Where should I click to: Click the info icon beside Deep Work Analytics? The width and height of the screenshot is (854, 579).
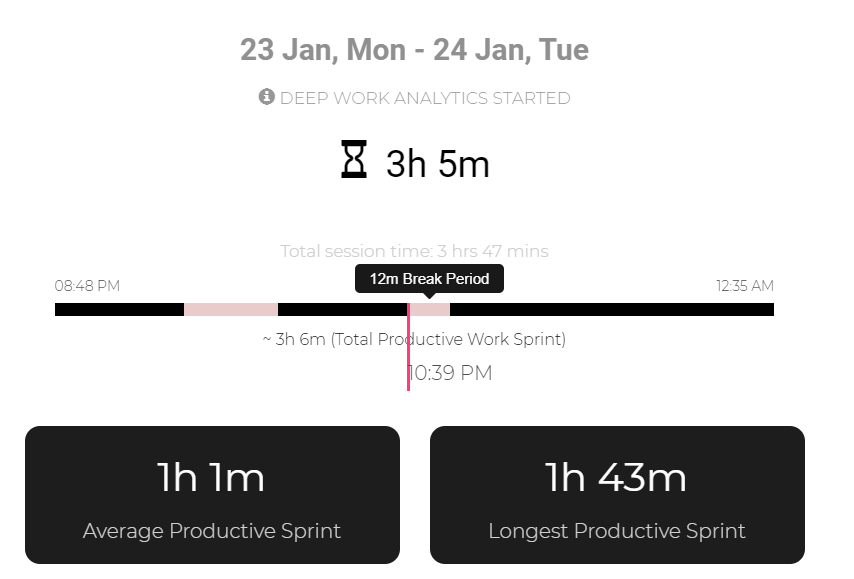(x=266, y=97)
